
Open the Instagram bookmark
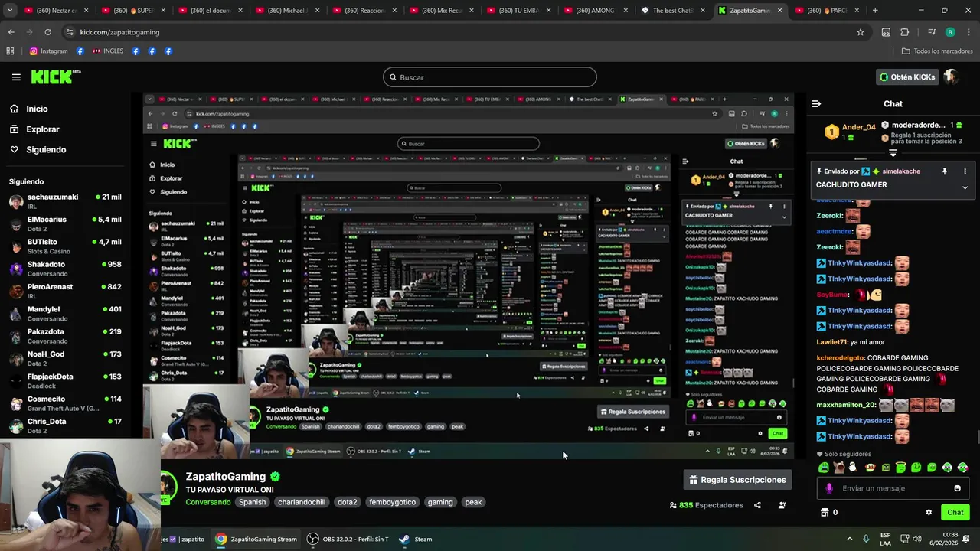click(48, 51)
